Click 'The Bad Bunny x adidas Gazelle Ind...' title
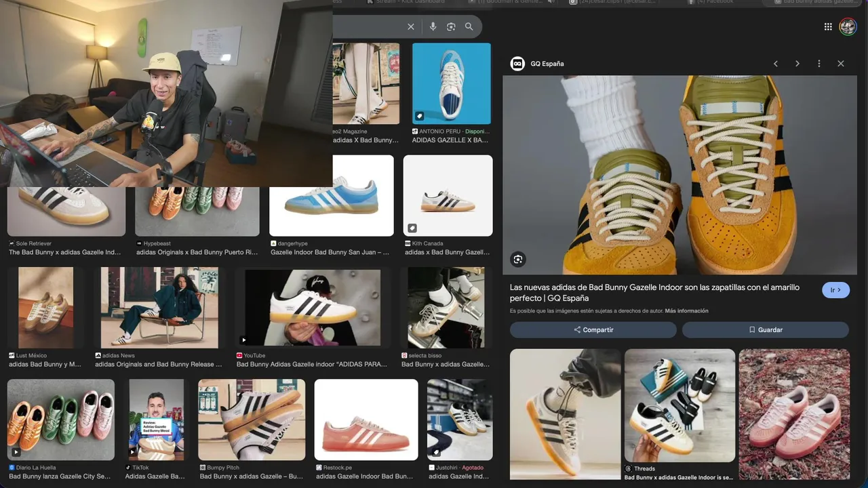Image resolution: width=868 pixels, height=488 pixels. pos(65,252)
